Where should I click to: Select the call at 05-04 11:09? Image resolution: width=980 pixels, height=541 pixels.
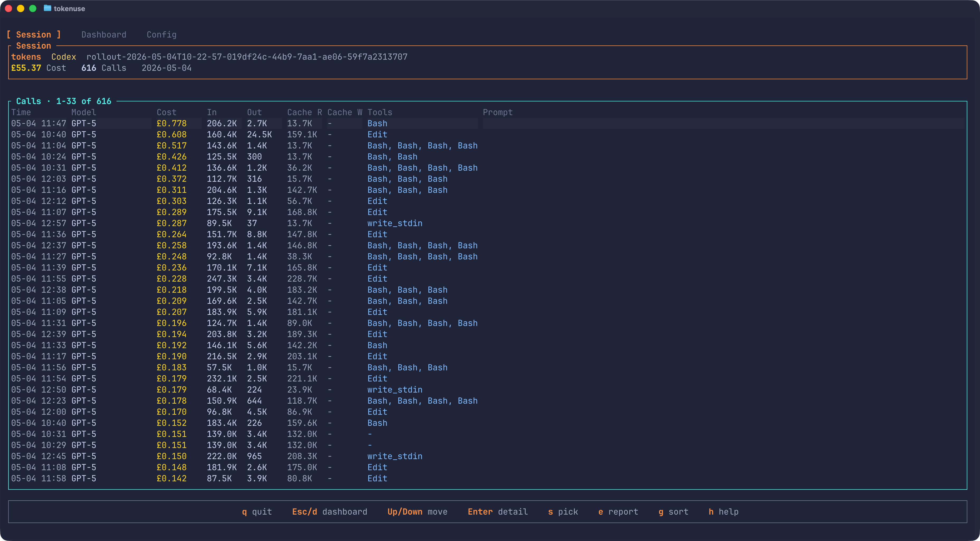click(487, 312)
